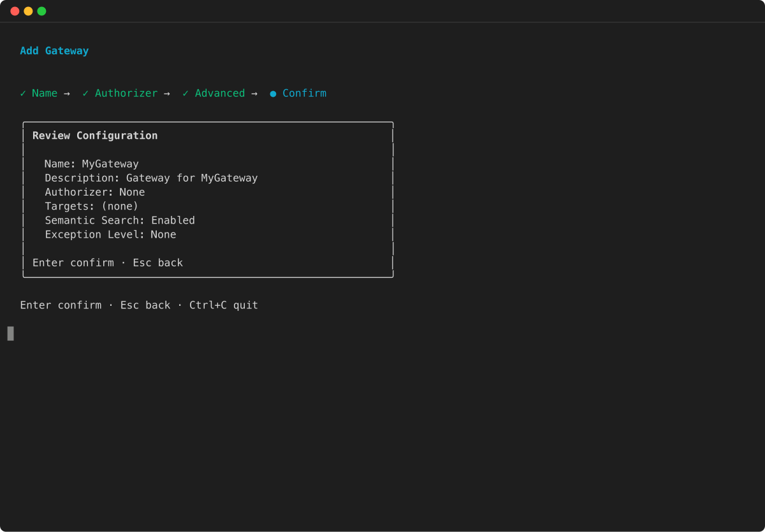The image size is (765, 532).
Task: Open the Exception Level dropdown
Action: [110, 234]
